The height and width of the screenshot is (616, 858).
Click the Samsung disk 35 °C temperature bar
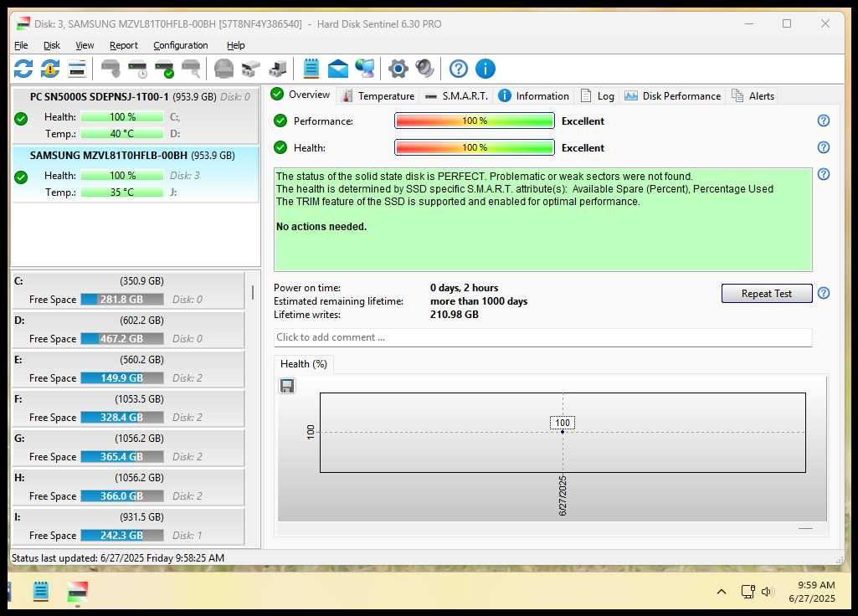(x=122, y=192)
